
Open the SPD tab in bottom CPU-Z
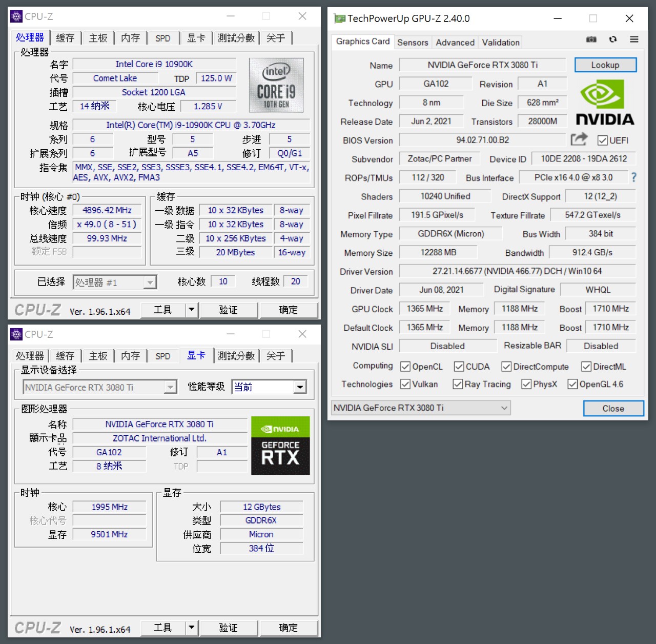pos(163,356)
